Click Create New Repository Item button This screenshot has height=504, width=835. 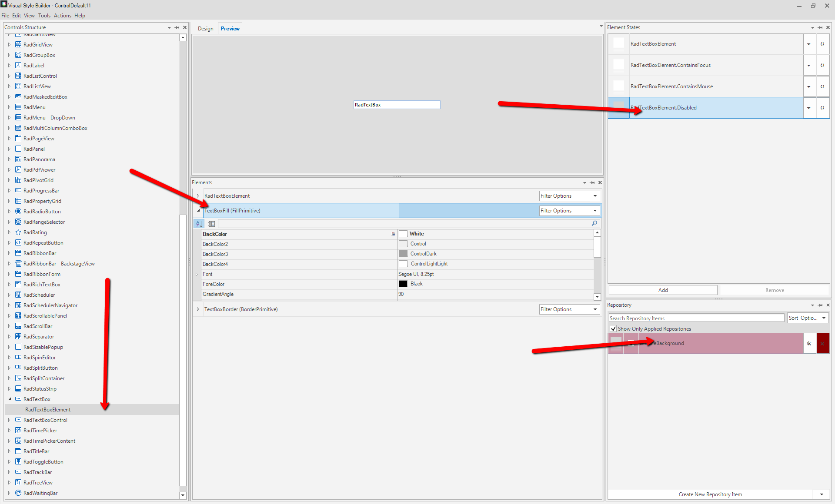[x=710, y=494]
